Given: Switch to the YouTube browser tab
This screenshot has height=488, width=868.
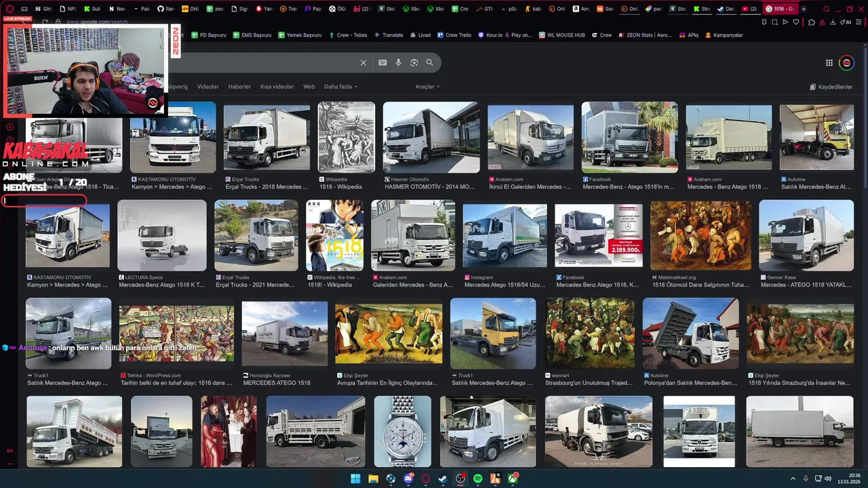Looking at the screenshot, I should click(x=749, y=9).
